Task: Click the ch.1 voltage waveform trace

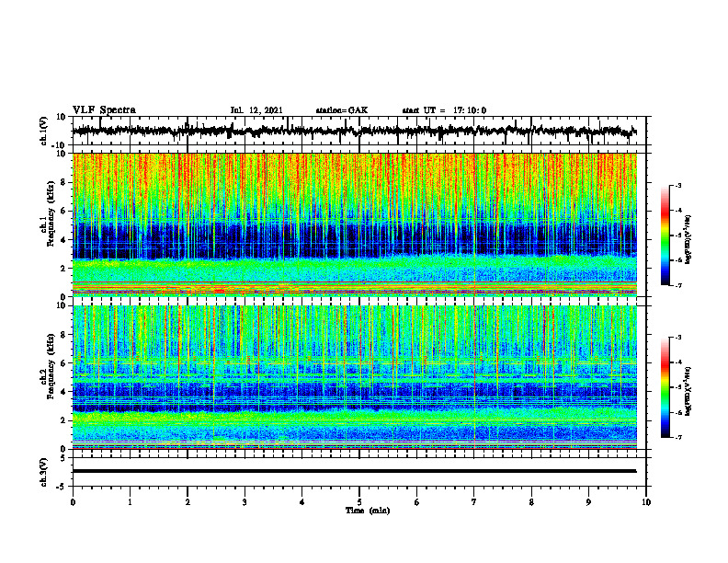Action: (354, 131)
